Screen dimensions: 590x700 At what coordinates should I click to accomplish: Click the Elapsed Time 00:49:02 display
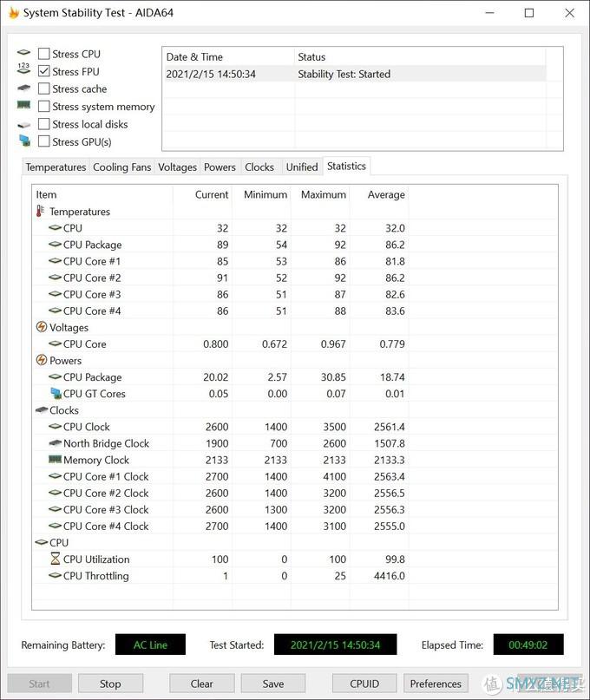528,644
